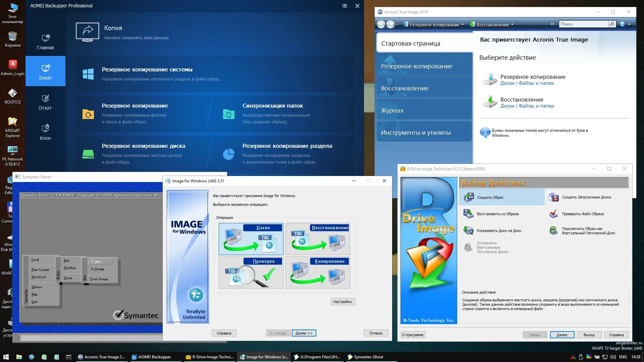644x362 pixels.
Task: Select To Image in Ghost Disk submenu
Action: [x=97, y=269]
